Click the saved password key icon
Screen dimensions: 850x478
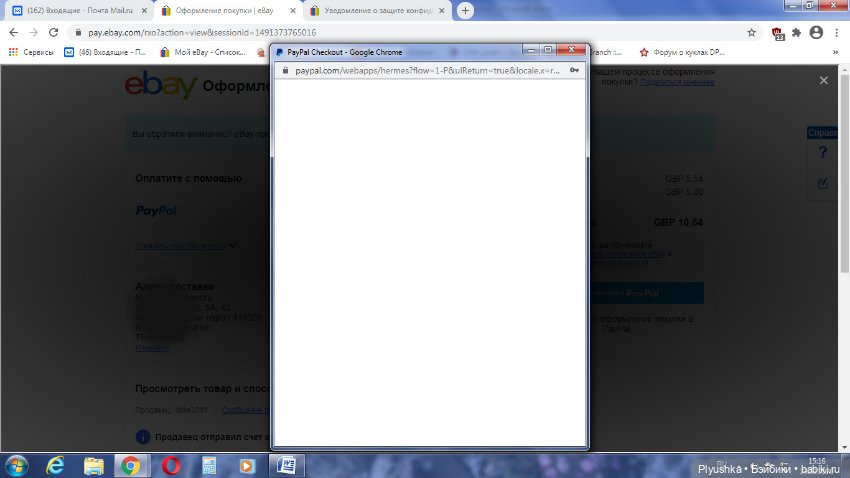[x=574, y=70]
